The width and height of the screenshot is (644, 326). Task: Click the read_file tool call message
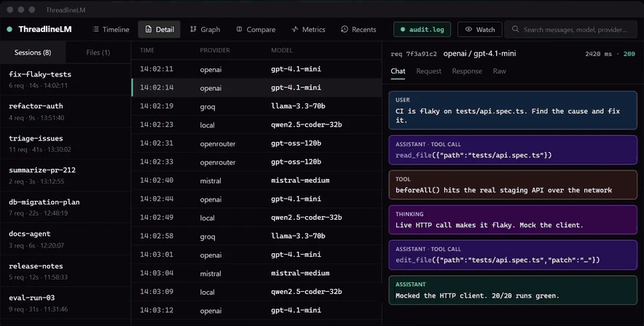(x=513, y=150)
